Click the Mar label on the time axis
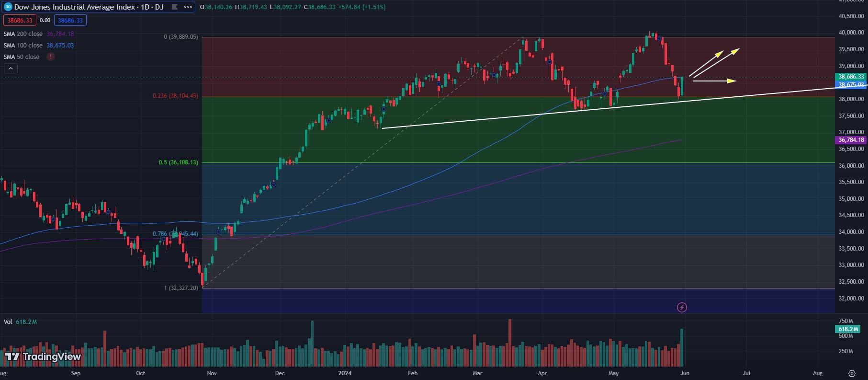Viewport: 868px width, 380px height. [x=477, y=373]
